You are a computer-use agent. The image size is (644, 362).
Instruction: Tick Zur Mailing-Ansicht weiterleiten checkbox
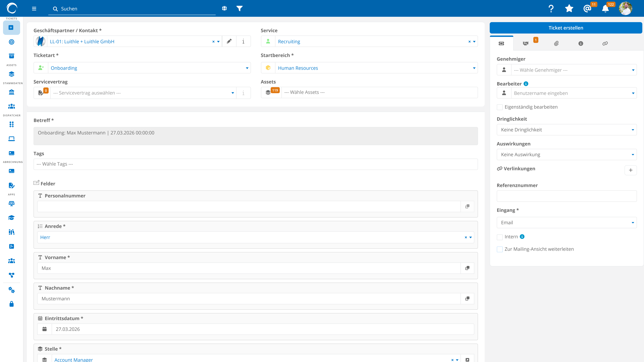[500, 249]
